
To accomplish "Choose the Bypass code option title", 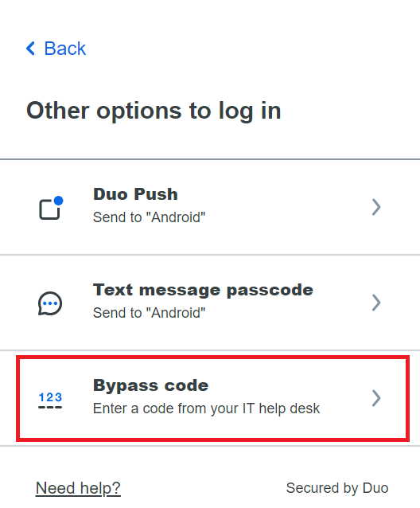I will coord(151,385).
